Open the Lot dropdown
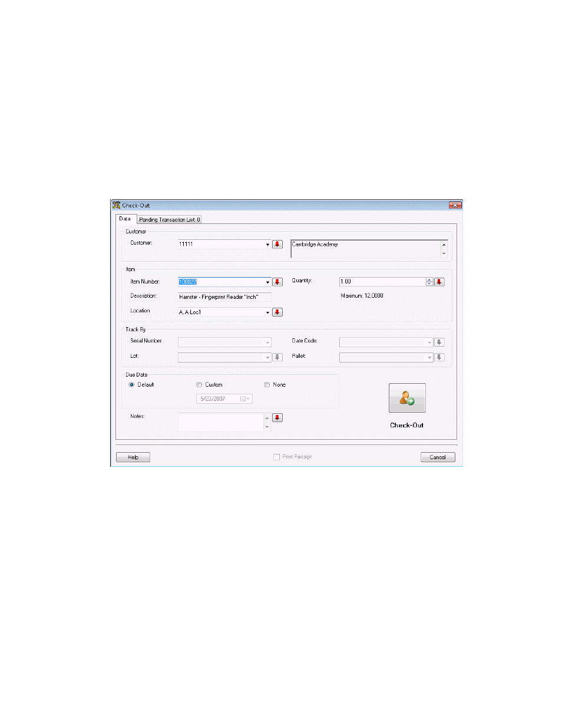The height and width of the screenshot is (728, 562). pyautogui.click(x=267, y=357)
